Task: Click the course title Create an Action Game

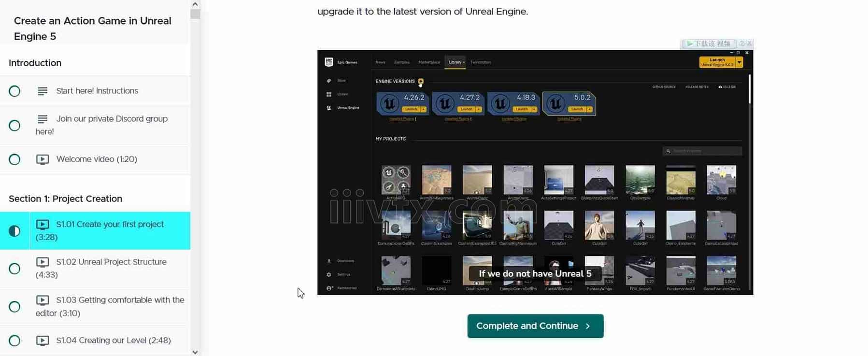Action: coord(93,28)
